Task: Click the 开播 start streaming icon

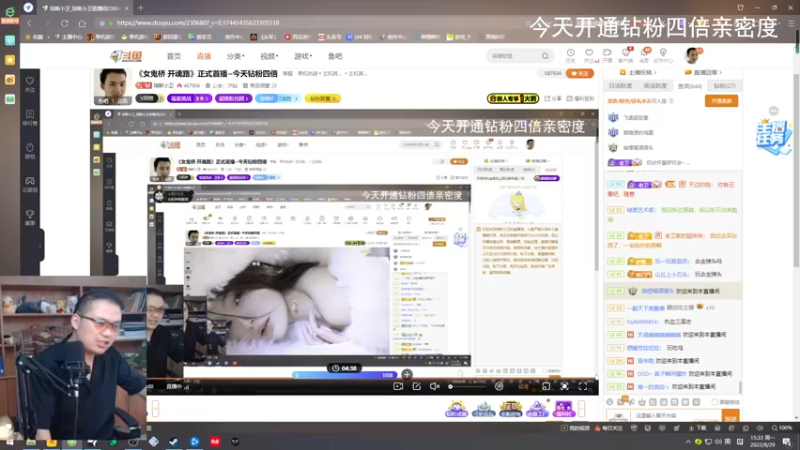Action: coord(607,55)
